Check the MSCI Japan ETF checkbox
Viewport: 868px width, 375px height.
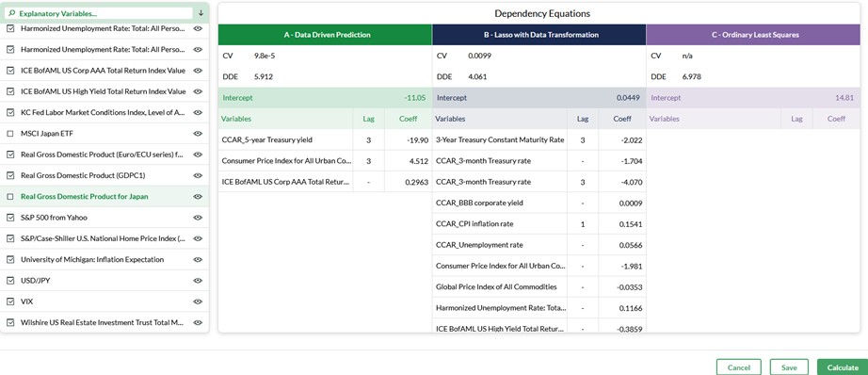pos(10,134)
